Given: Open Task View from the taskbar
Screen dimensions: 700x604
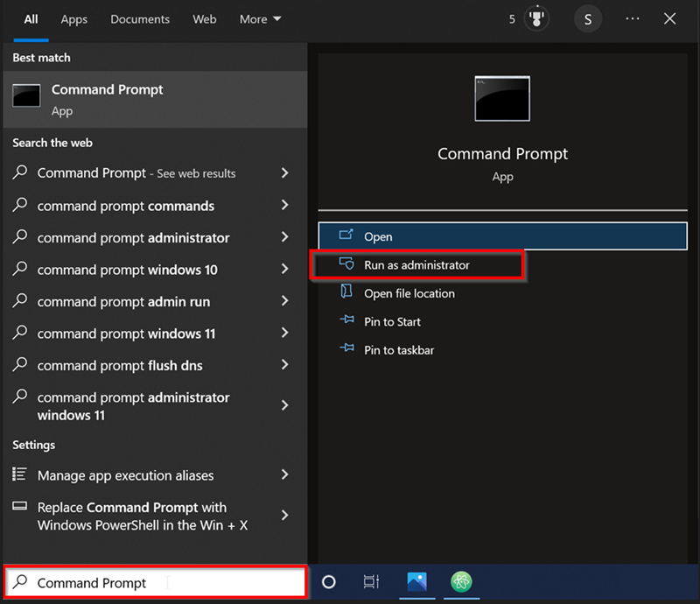Looking at the screenshot, I should (371, 582).
